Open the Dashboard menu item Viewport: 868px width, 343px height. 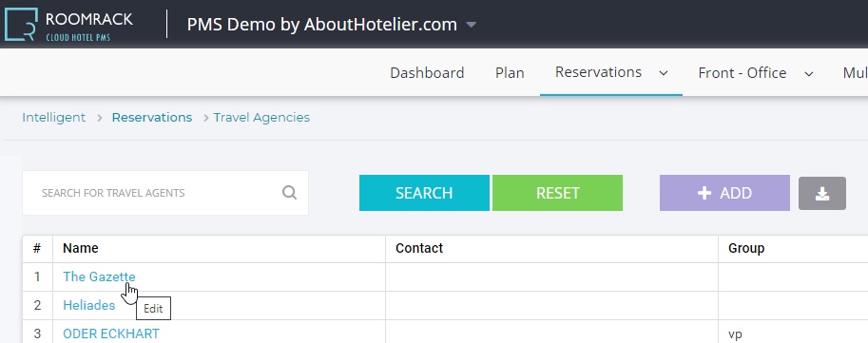(427, 73)
